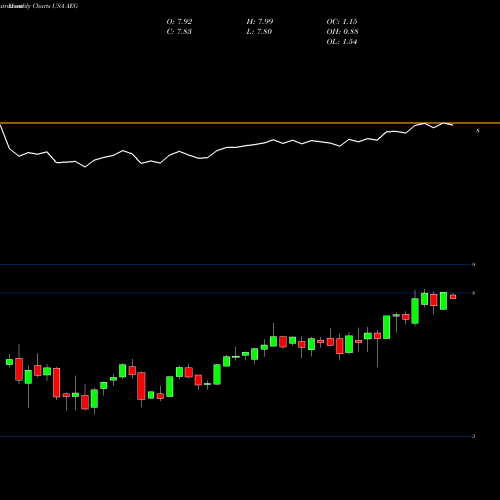
Task: Click the price axis label '9'
Action: [473, 265]
